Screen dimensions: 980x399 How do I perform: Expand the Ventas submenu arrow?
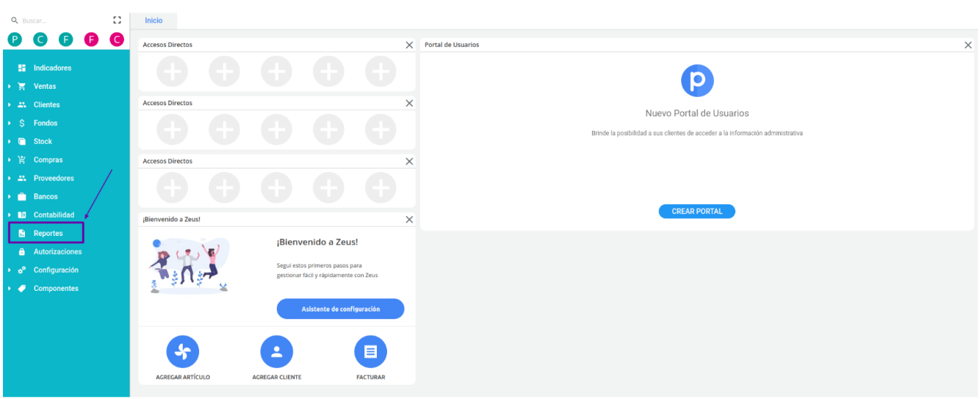8,86
